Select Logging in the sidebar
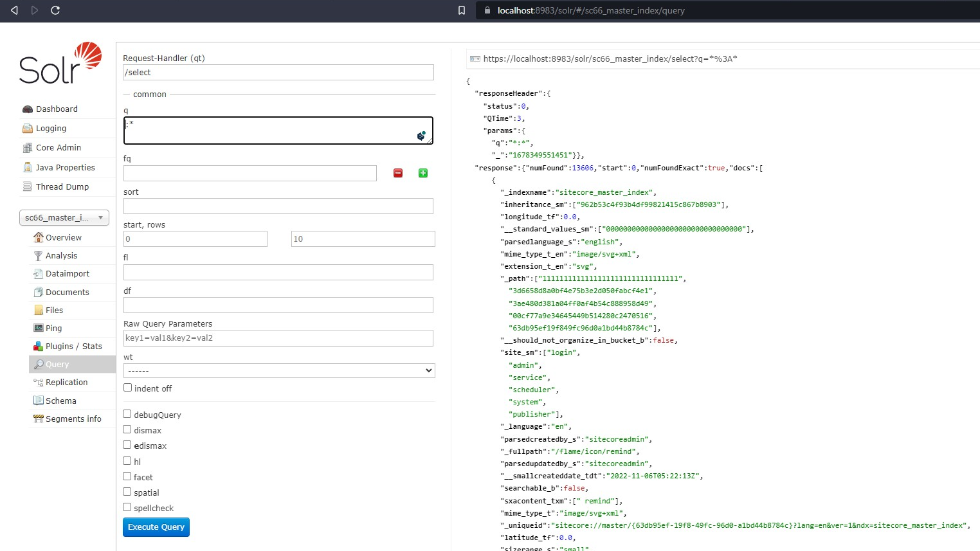Image resolution: width=980 pixels, height=551 pixels. (x=52, y=128)
